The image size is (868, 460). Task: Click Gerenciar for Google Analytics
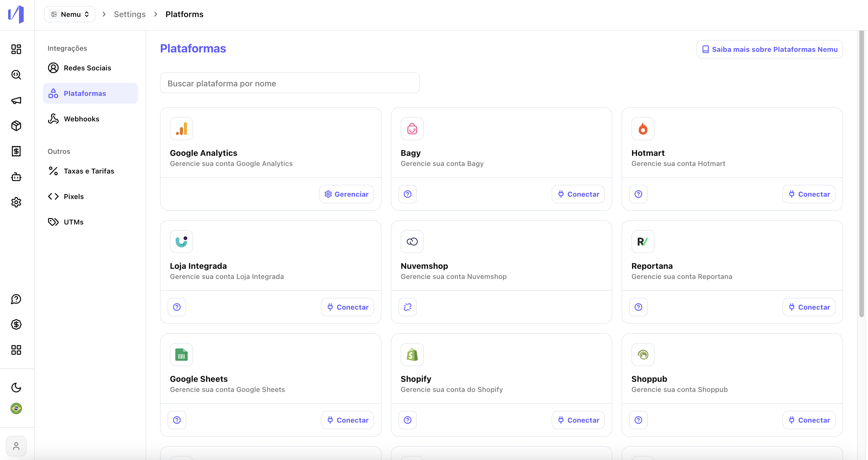coord(346,194)
